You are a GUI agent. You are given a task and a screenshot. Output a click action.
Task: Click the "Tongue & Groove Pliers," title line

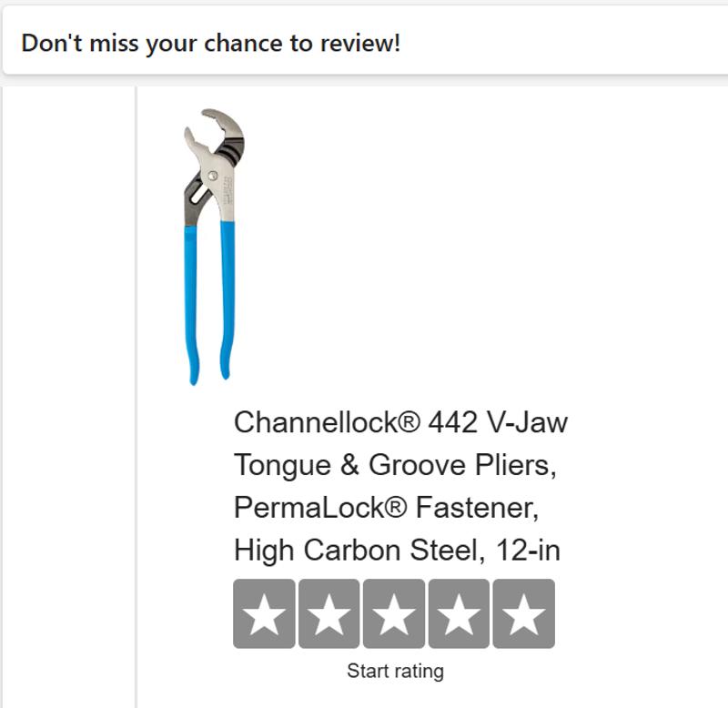point(395,465)
